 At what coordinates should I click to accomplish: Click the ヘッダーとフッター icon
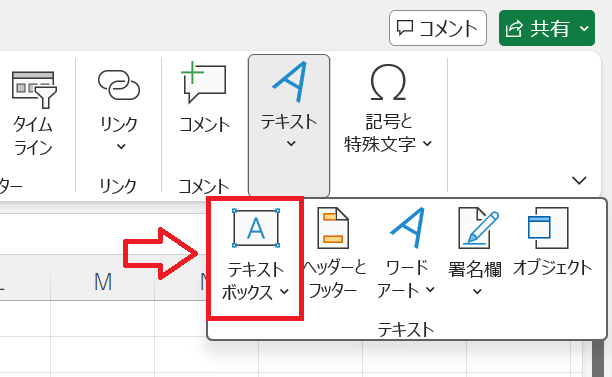[333, 228]
